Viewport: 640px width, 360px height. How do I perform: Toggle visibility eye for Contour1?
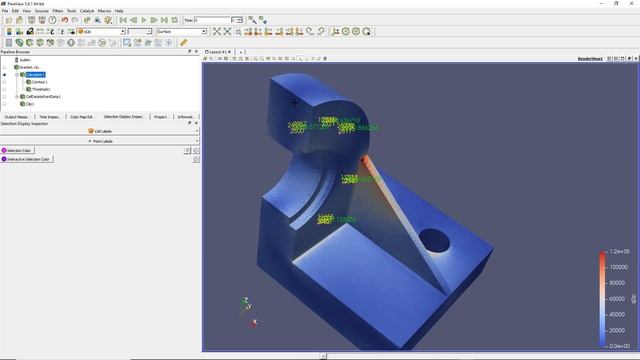pos(4,82)
